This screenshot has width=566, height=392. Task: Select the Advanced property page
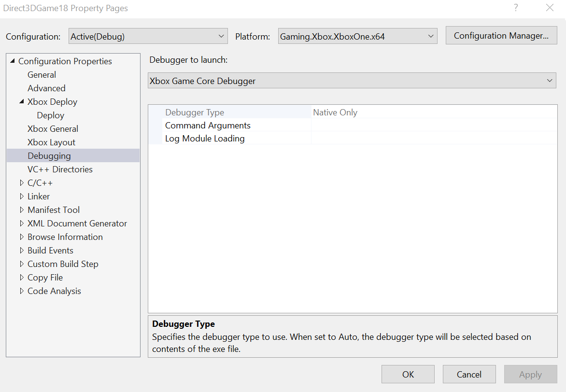click(46, 88)
